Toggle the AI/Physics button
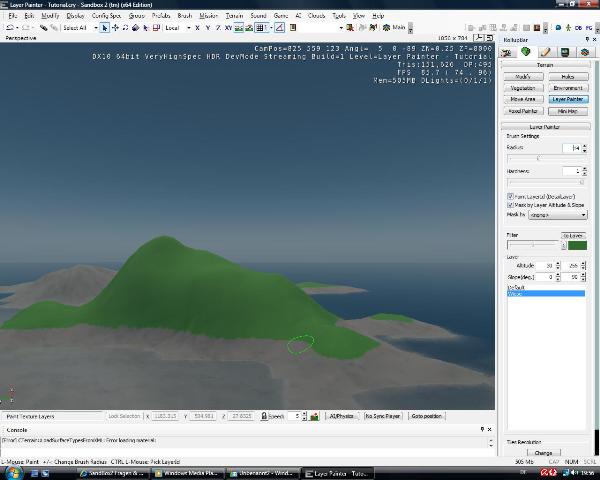This screenshot has height=480, width=600. pos(340,415)
